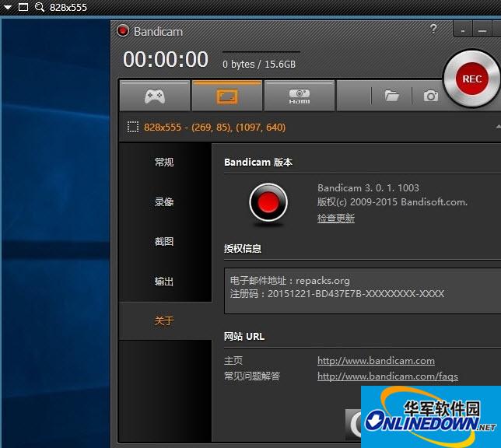Go to the 截图 tab
The image size is (501, 448).
tap(164, 242)
